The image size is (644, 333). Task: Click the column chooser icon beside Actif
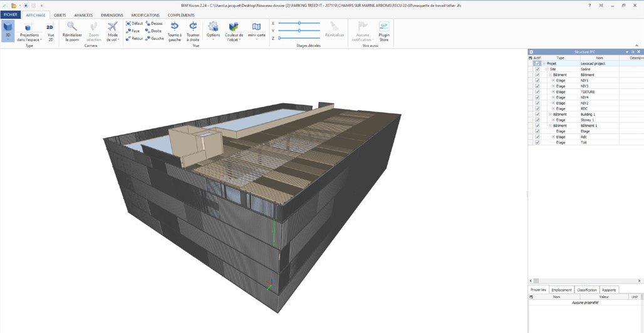point(530,58)
